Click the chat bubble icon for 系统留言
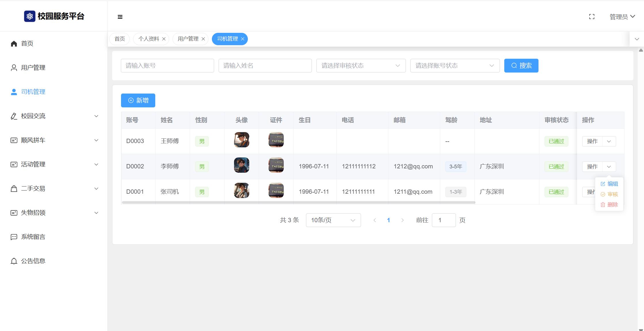The height and width of the screenshot is (331, 644). [14, 237]
